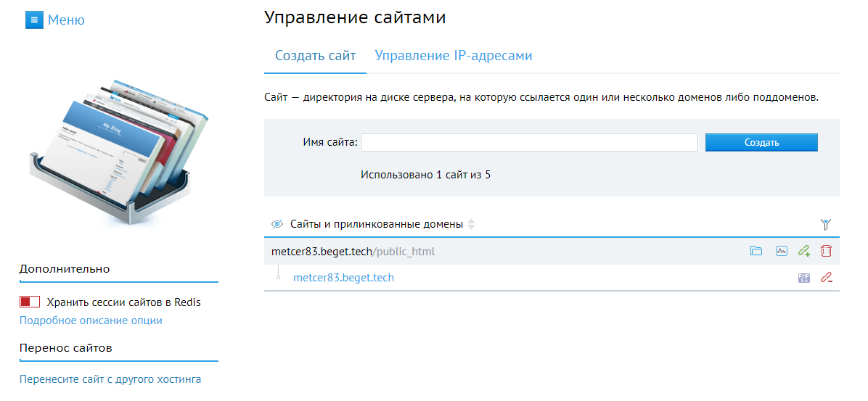Click the Меню text label

(x=66, y=20)
